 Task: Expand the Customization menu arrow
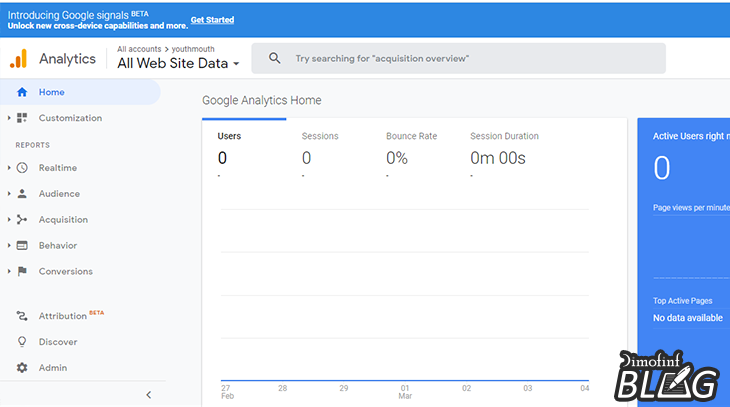[x=9, y=118]
